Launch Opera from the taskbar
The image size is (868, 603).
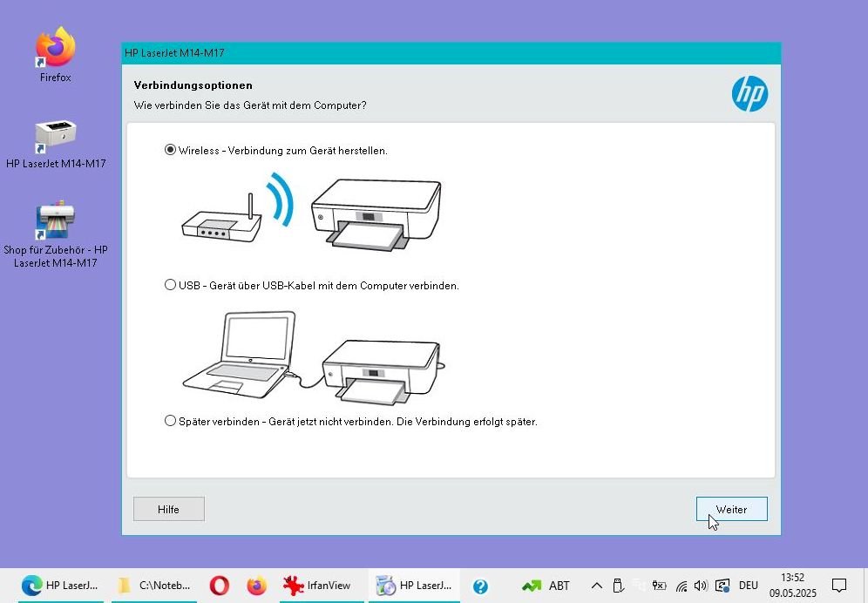click(219, 586)
